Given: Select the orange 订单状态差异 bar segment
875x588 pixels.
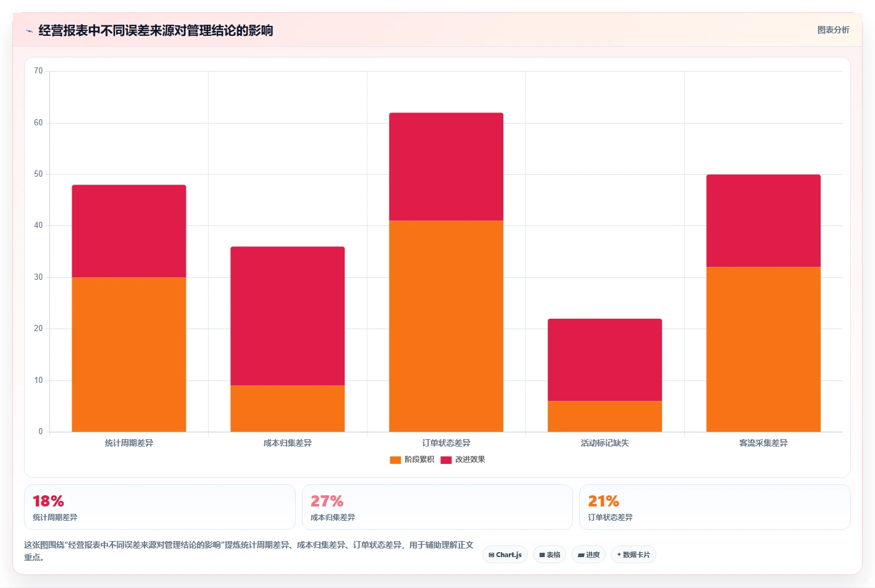Looking at the screenshot, I should click(446, 326).
